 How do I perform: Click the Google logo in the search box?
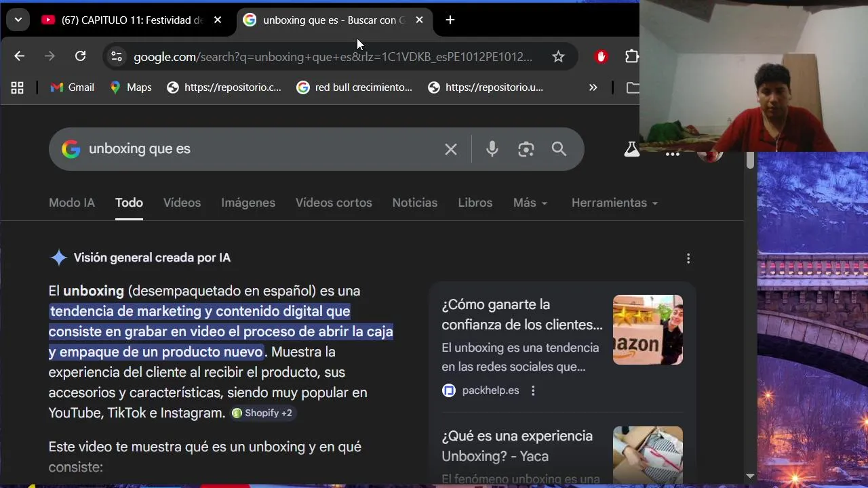[71, 149]
